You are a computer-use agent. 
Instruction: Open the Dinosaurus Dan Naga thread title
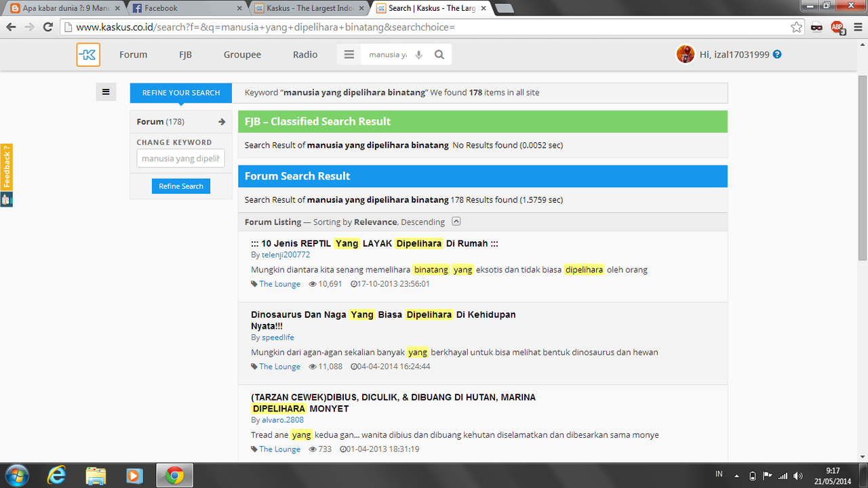pos(383,320)
